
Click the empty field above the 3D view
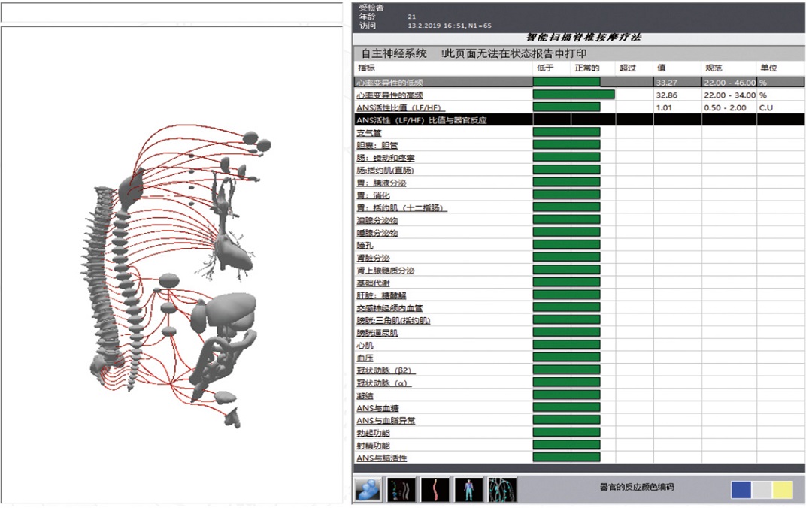click(x=173, y=12)
